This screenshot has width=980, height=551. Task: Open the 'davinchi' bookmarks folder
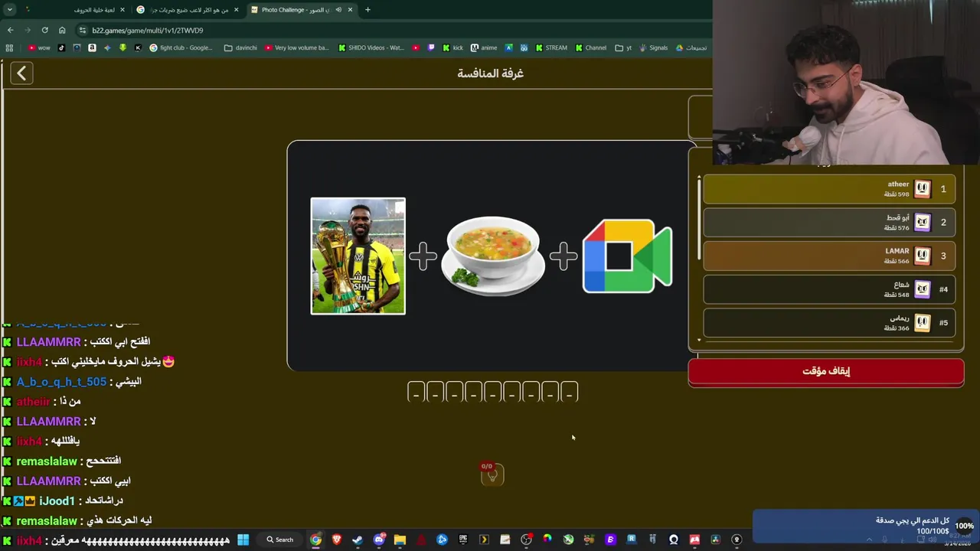point(240,47)
